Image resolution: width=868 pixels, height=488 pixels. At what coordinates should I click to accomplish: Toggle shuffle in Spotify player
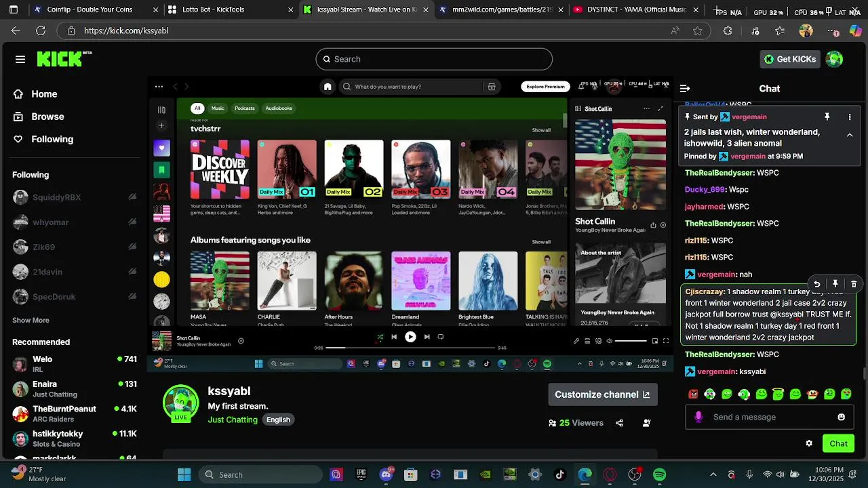[x=380, y=337]
